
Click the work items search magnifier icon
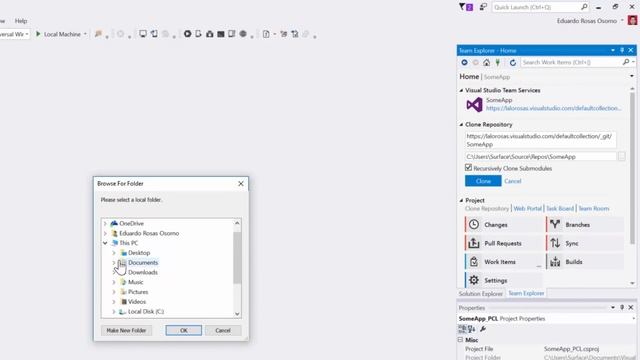(x=626, y=62)
